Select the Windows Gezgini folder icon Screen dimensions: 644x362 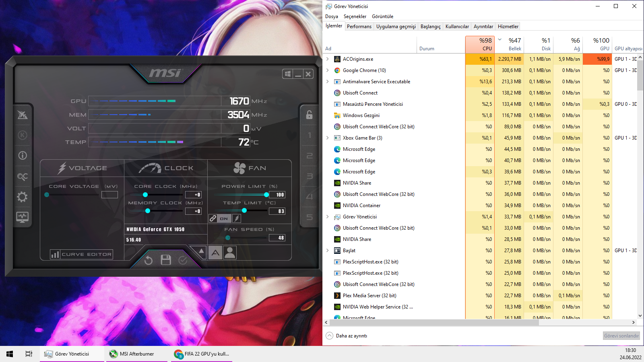click(x=337, y=115)
